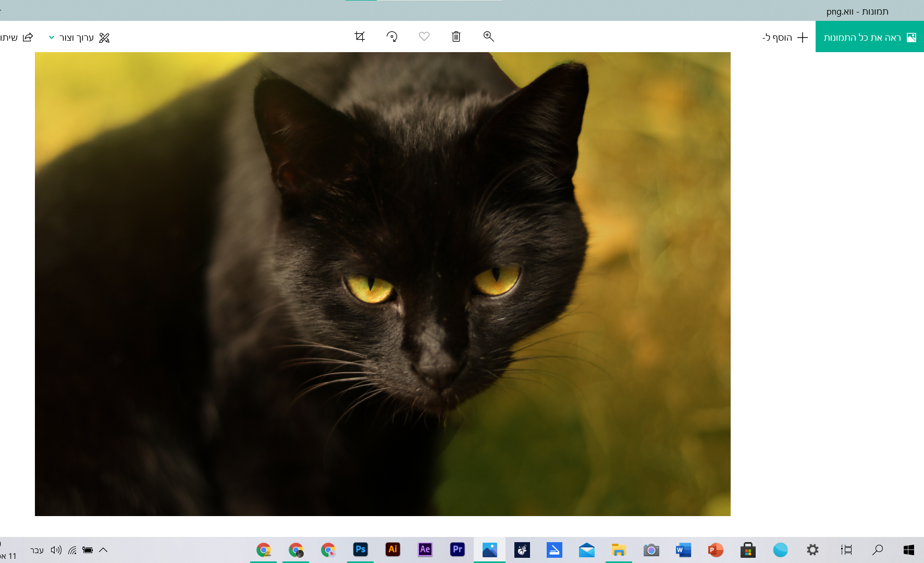Image resolution: width=924 pixels, height=563 pixels.
Task: Open the Windows Start menu
Action: [x=909, y=549]
